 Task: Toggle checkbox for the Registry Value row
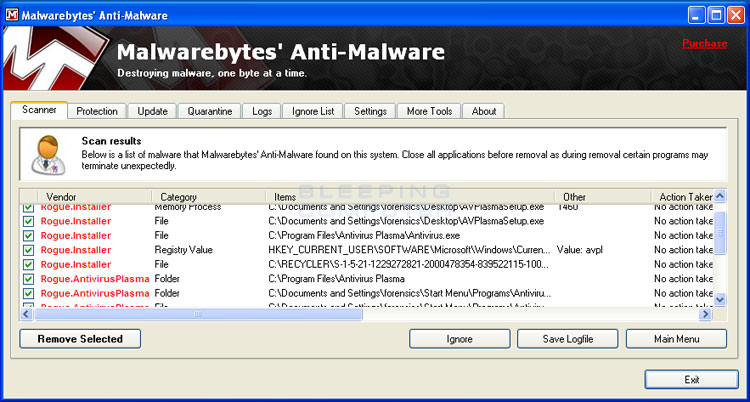tap(28, 250)
